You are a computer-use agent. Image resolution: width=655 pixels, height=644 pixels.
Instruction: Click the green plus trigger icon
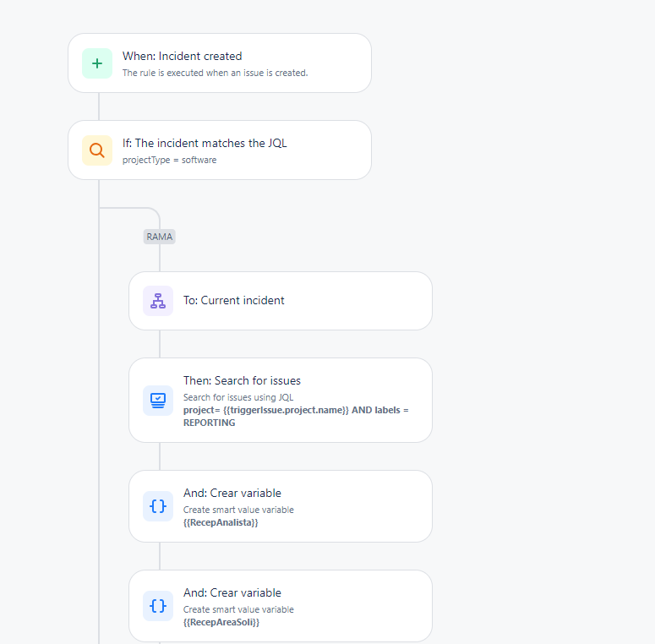click(x=97, y=63)
